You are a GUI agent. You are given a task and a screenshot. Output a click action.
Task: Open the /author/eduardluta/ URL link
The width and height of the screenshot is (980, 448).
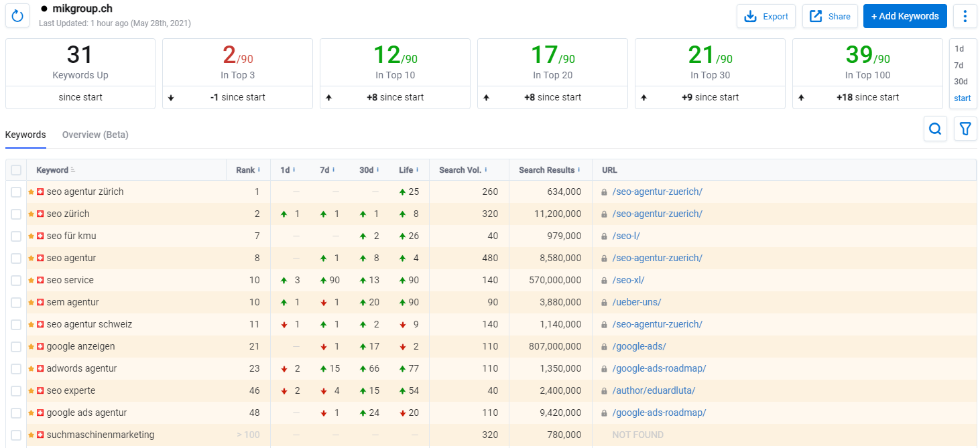tap(654, 390)
